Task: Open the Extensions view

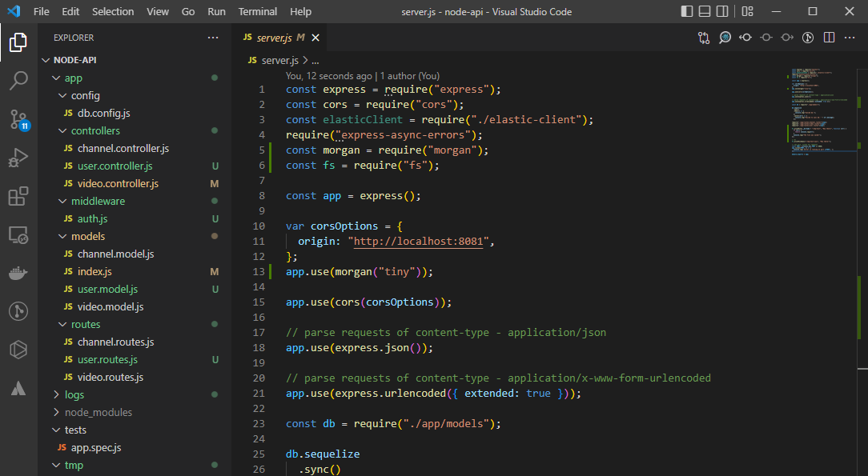Action: (18, 196)
